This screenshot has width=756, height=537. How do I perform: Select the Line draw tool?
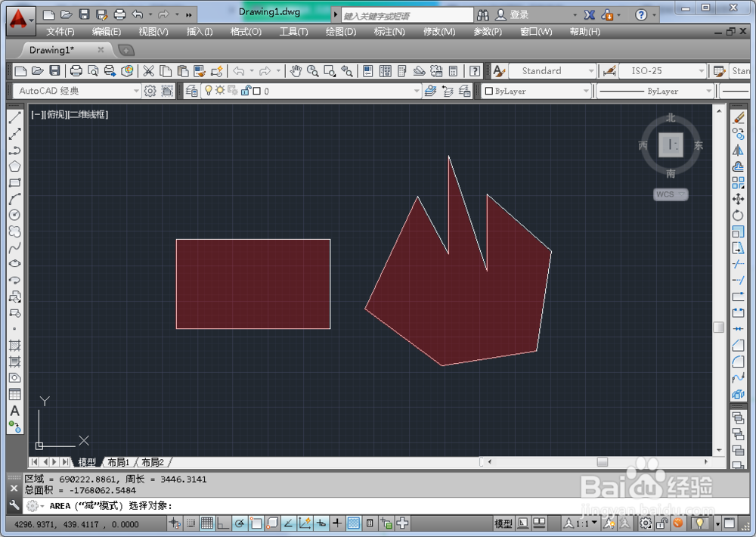(14, 117)
